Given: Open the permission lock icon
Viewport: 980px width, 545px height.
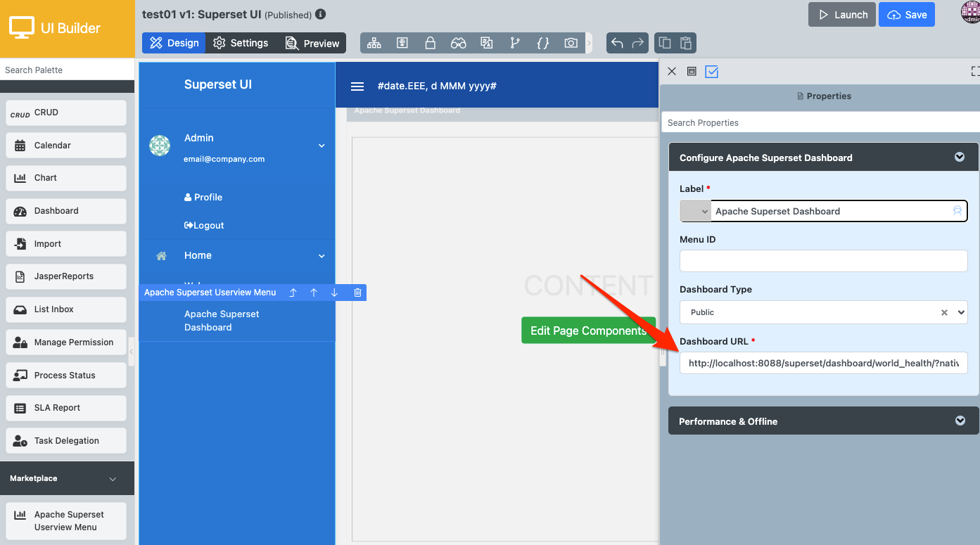Looking at the screenshot, I should (x=430, y=43).
